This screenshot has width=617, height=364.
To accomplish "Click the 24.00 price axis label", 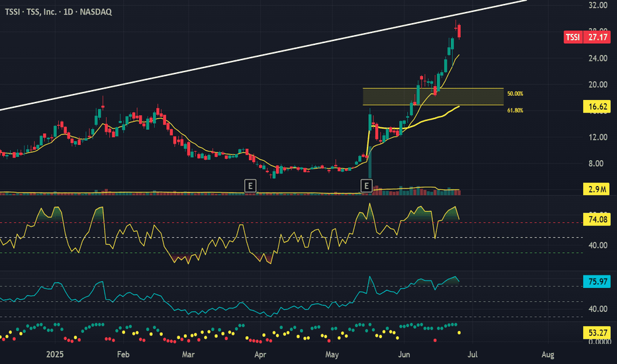I will [598, 58].
